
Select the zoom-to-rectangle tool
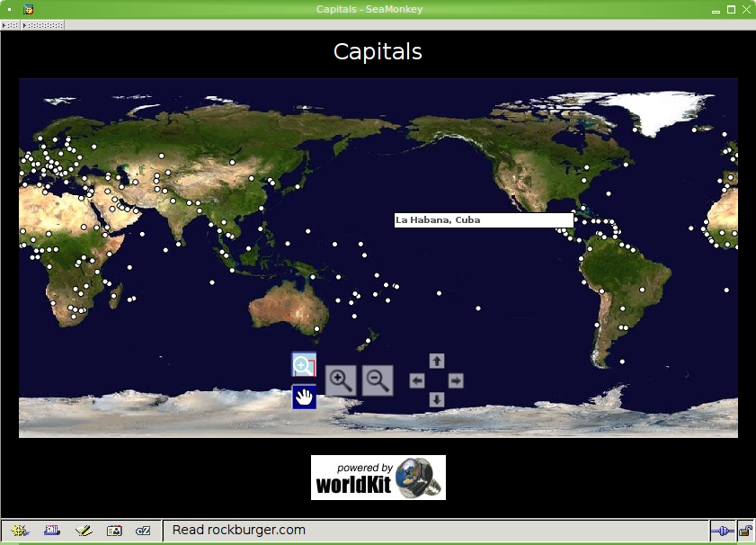[x=304, y=365]
